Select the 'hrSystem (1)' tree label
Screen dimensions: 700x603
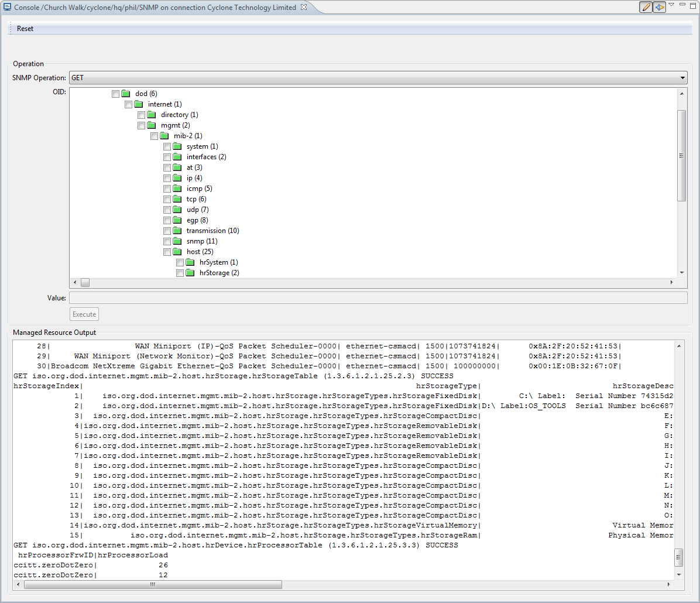(x=218, y=263)
